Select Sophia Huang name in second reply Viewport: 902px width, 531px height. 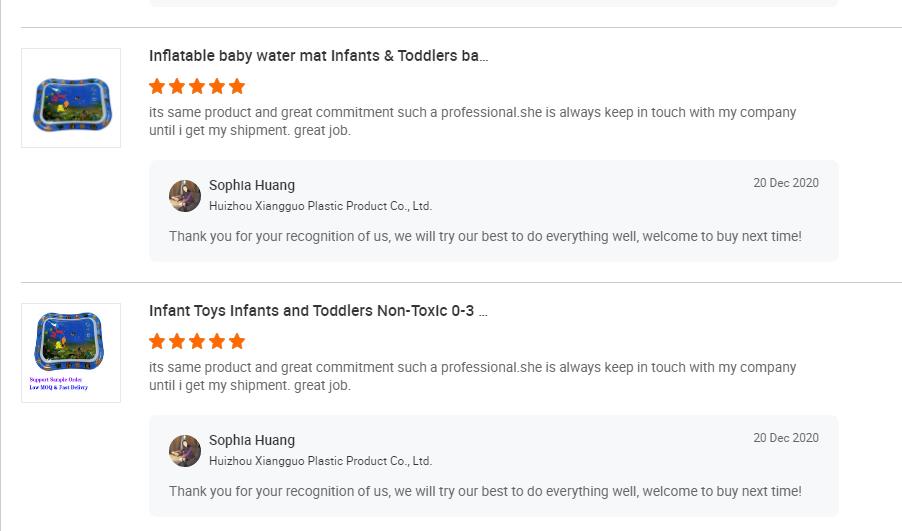[x=252, y=440]
